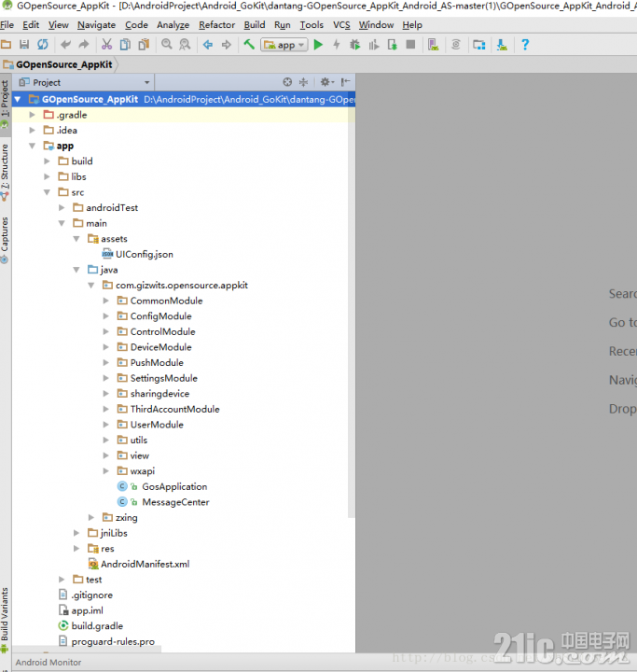Click the Open folder toolbar icon
Viewport: 637px width, 672px height.
6,45
